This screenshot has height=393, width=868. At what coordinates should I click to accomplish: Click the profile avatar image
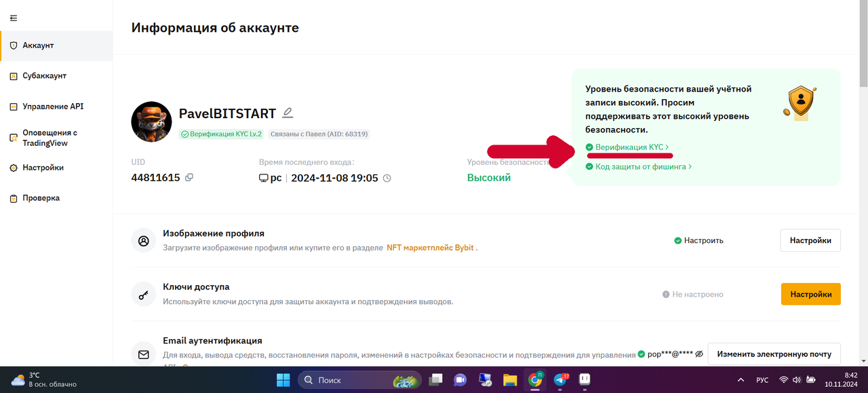point(151,122)
